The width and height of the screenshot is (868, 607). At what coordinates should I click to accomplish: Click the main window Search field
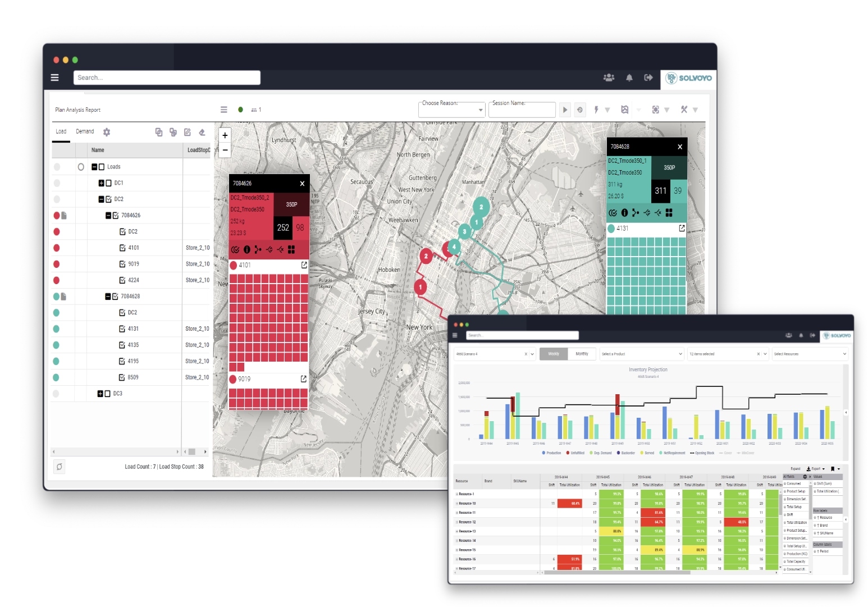pyautogui.click(x=167, y=77)
